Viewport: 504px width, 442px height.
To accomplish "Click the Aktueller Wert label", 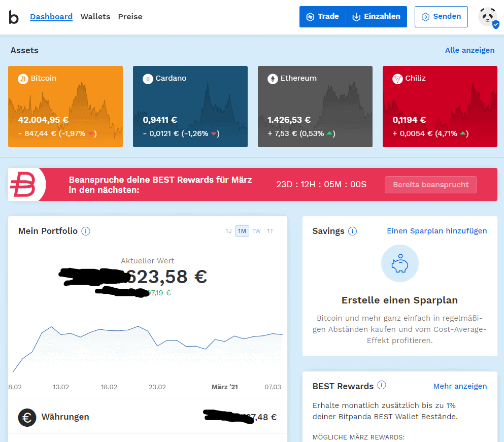I will tap(148, 261).
